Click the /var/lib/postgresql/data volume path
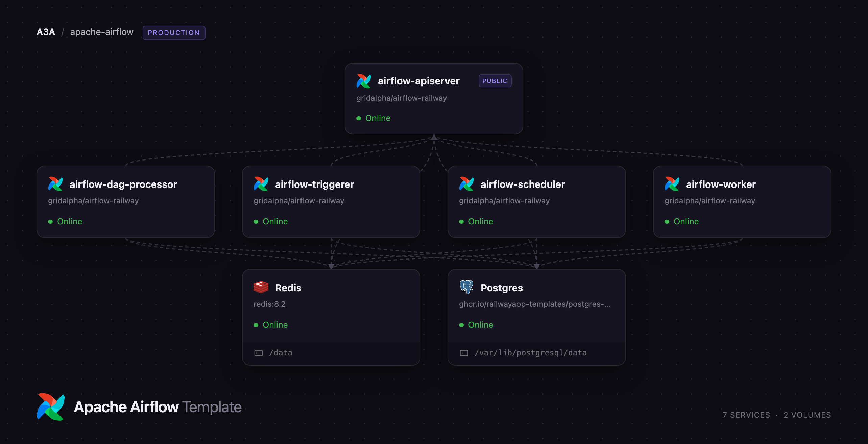The width and height of the screenshot is (868, 444). (531, 353)
